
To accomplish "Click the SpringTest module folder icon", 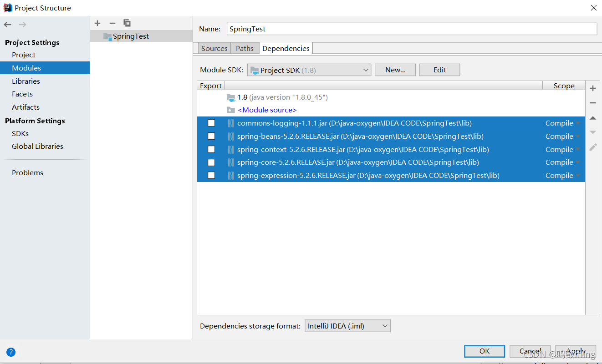I will pos(107,36).
